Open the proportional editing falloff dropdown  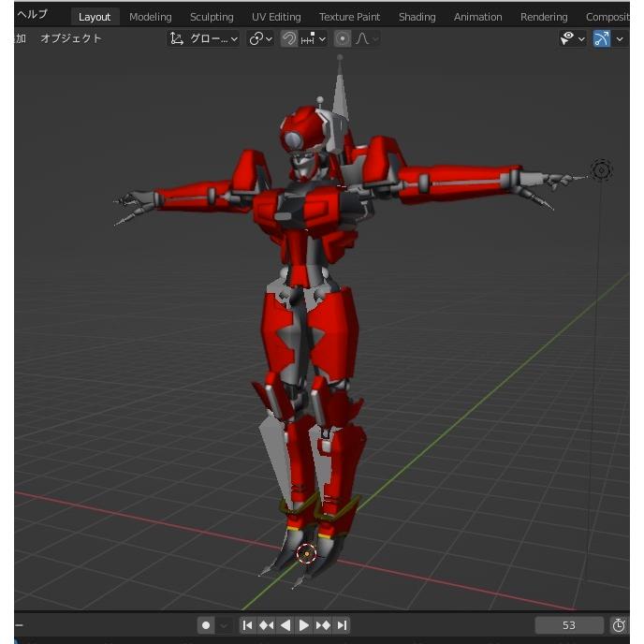366,39
